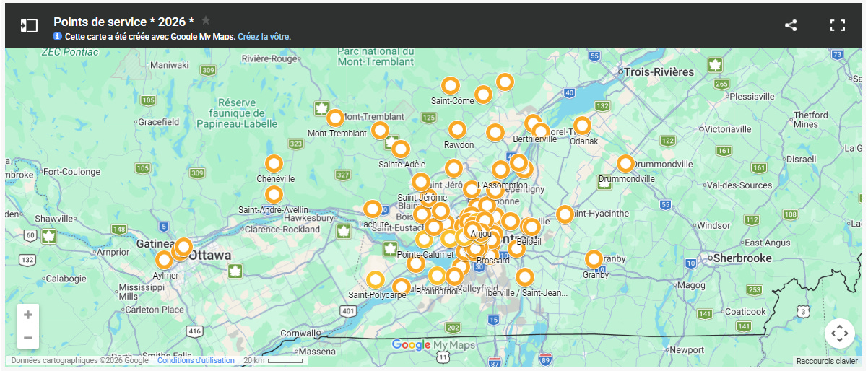Select the Saint-Côme service point marker
Image resolution: width=868 pixels, height=371 pixels.
(451, 86)
